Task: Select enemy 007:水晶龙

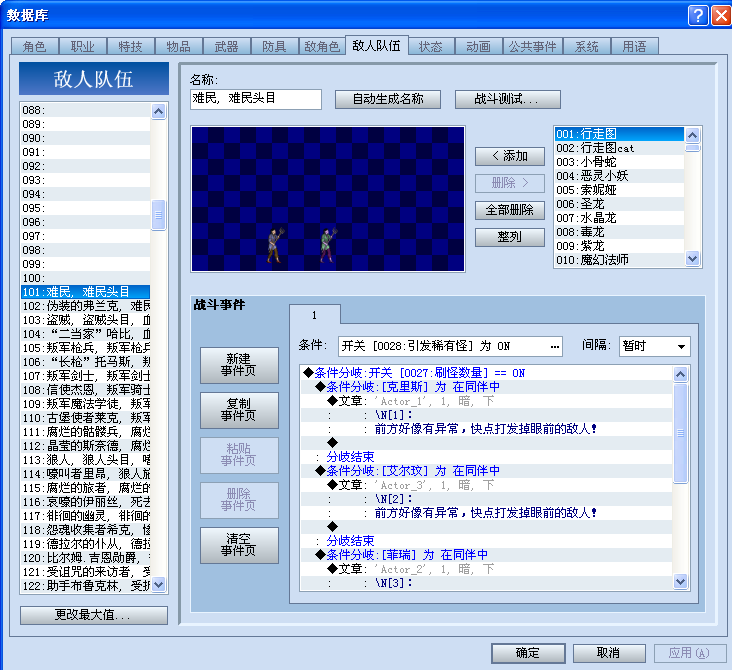Action: (x=619, y=218)
